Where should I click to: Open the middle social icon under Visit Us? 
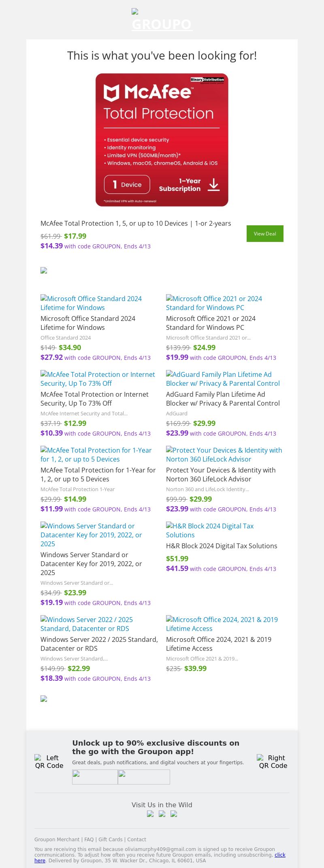pyautogui.click(x=162, y=814)
